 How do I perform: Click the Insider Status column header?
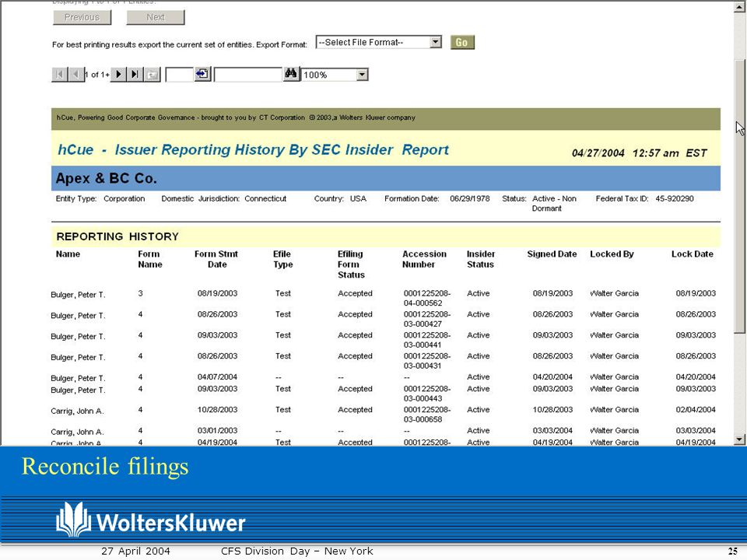481,259
